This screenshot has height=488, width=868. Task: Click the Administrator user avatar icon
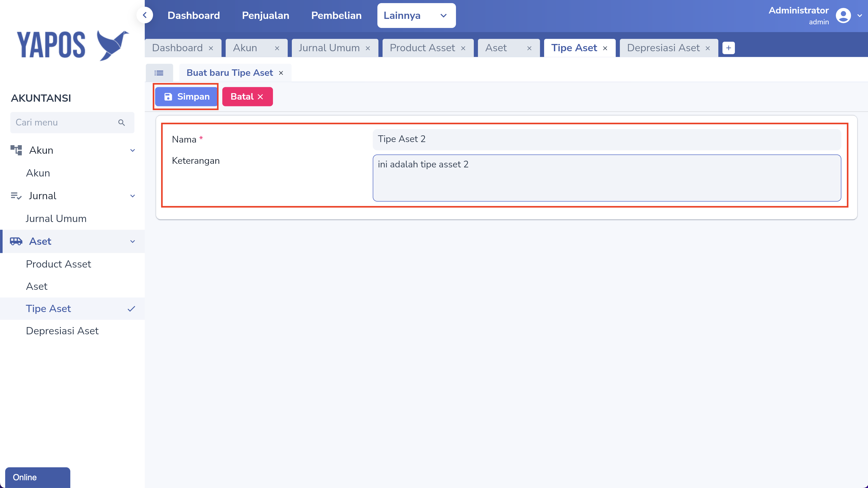pos(843,16)
